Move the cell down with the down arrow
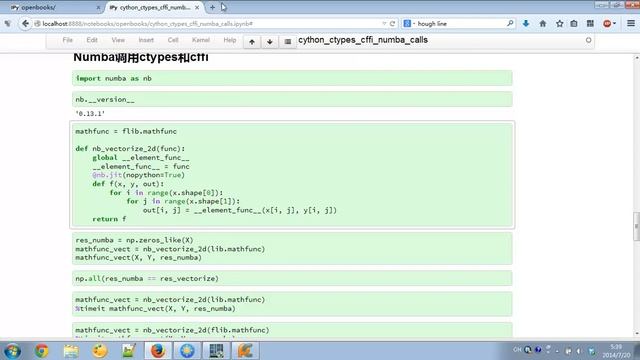 coord(269,42)
